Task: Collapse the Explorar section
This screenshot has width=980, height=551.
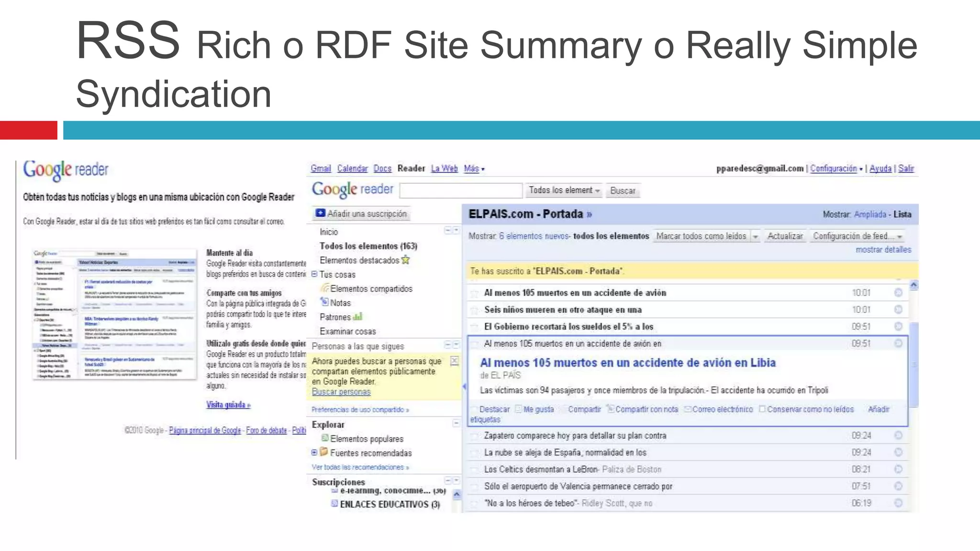Action: 456,423
